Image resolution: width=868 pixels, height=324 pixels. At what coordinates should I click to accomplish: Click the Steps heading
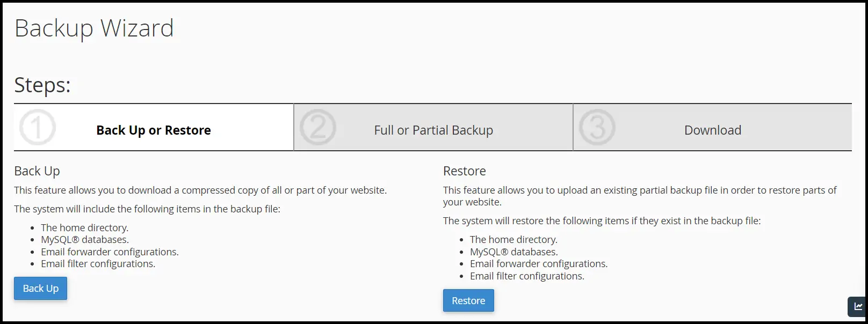point(42,85)
